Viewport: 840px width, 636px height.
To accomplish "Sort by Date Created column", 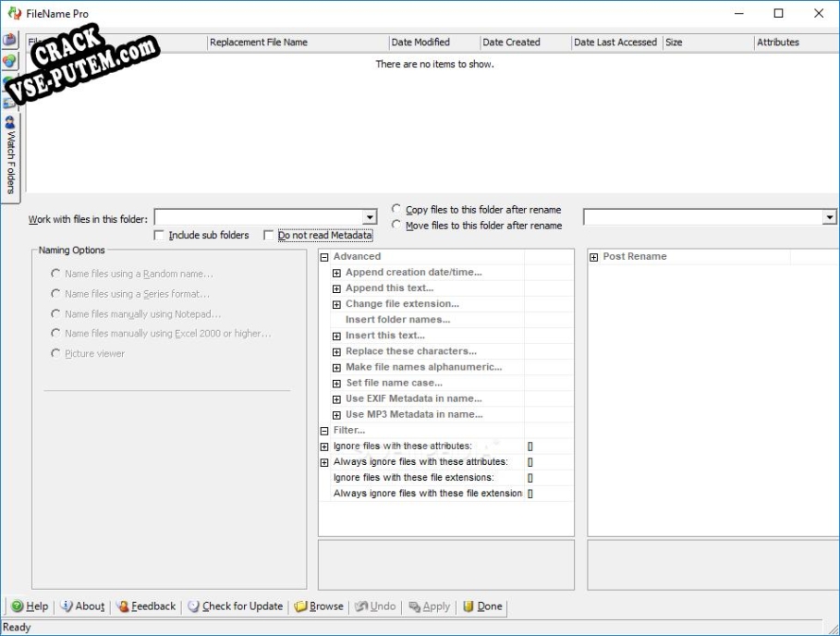I will click(x=526, y=43).
